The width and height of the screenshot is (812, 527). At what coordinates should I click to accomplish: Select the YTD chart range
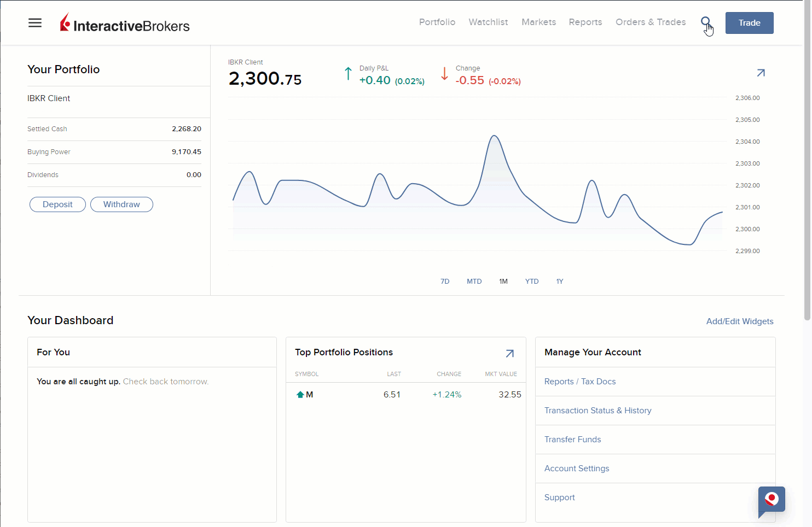pyautogui.click(x=532, y=282)
